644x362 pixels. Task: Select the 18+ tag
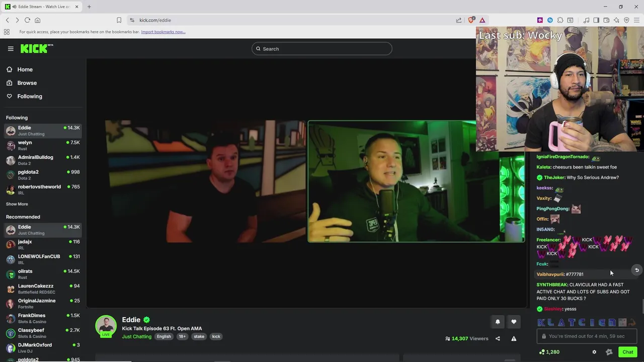(182, 336)
